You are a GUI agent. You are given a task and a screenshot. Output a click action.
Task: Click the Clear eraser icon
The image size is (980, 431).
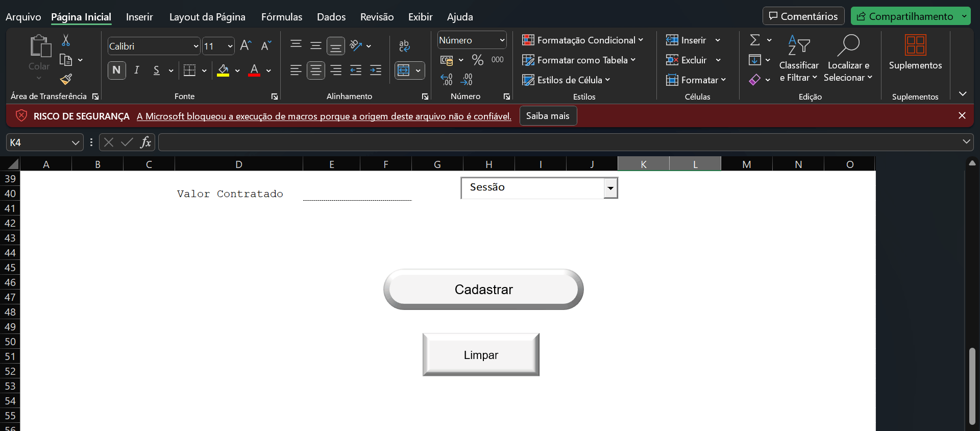click(755, 80)
